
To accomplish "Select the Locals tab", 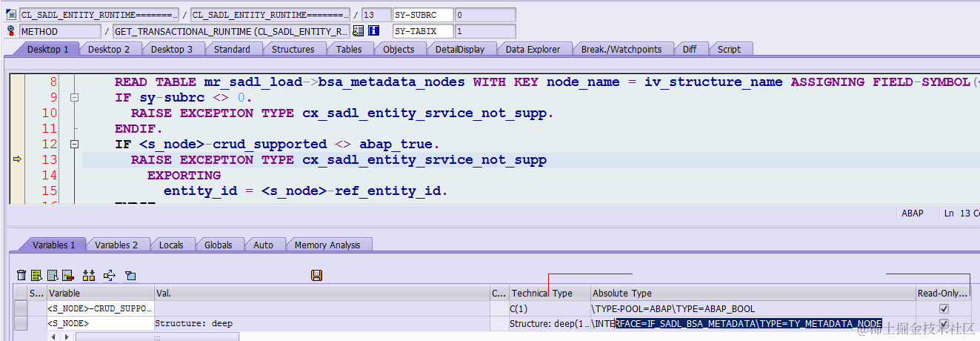I will 171,245.
